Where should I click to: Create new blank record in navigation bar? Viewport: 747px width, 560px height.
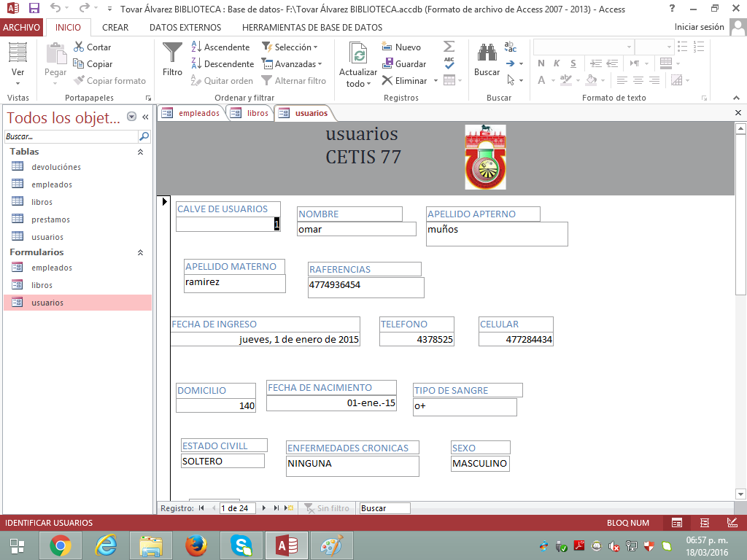[289, 508]
